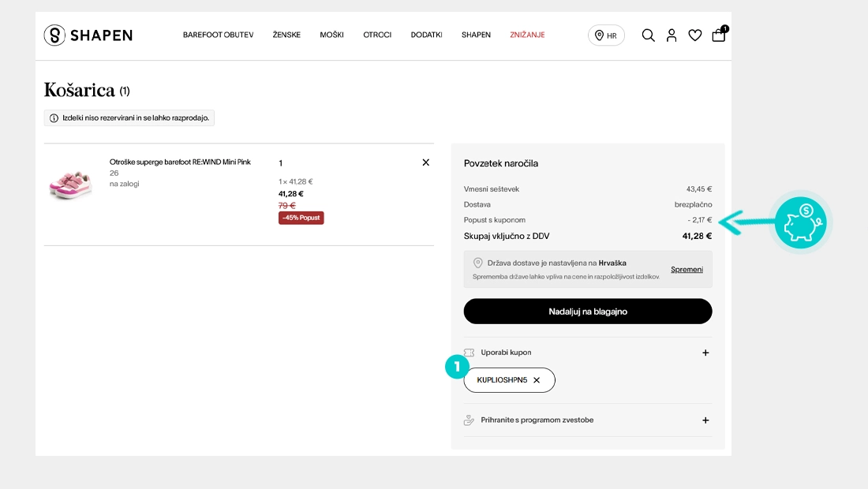The width and height of the screenshot is (868, 489).
Task: Click the Spremeni link
Action: click(687, 270)
